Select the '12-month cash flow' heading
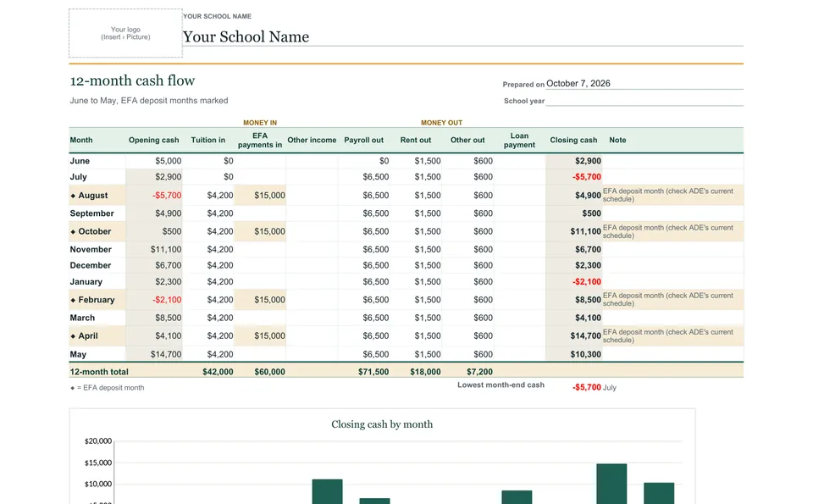This screenshot has height=504, width=813. pos(132,80)
